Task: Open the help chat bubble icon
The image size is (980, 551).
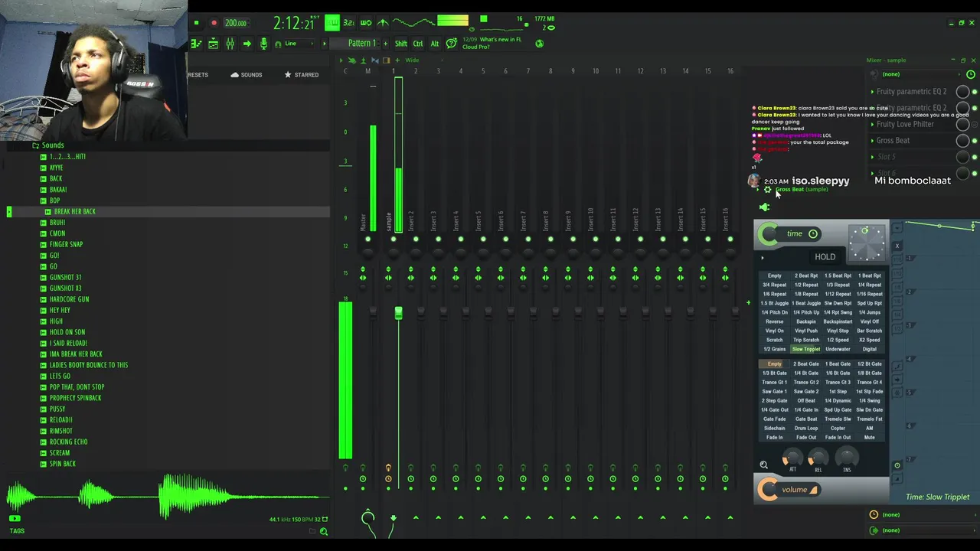Action: coord(452,44)
